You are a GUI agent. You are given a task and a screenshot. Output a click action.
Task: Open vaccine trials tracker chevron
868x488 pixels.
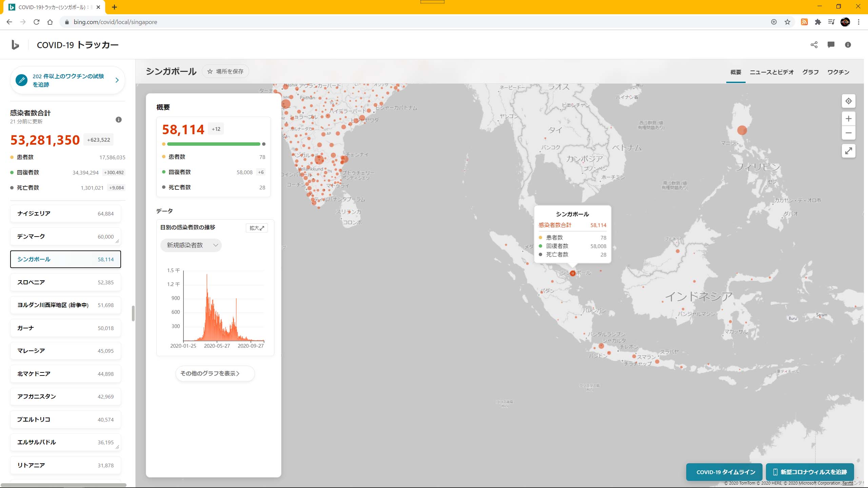tap(117, 80)
